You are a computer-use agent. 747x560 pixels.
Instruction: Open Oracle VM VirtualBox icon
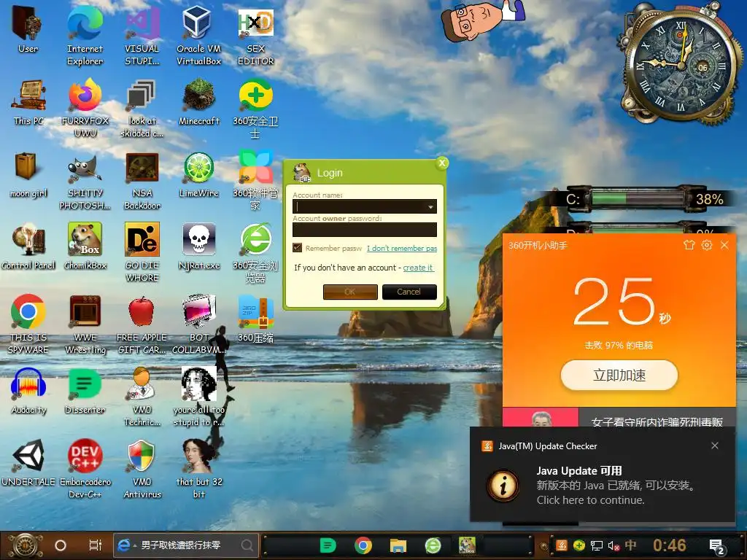click(198, 36)
